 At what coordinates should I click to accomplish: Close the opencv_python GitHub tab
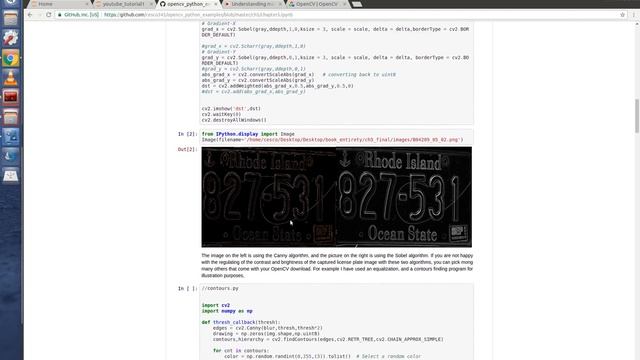coord(216,4)
